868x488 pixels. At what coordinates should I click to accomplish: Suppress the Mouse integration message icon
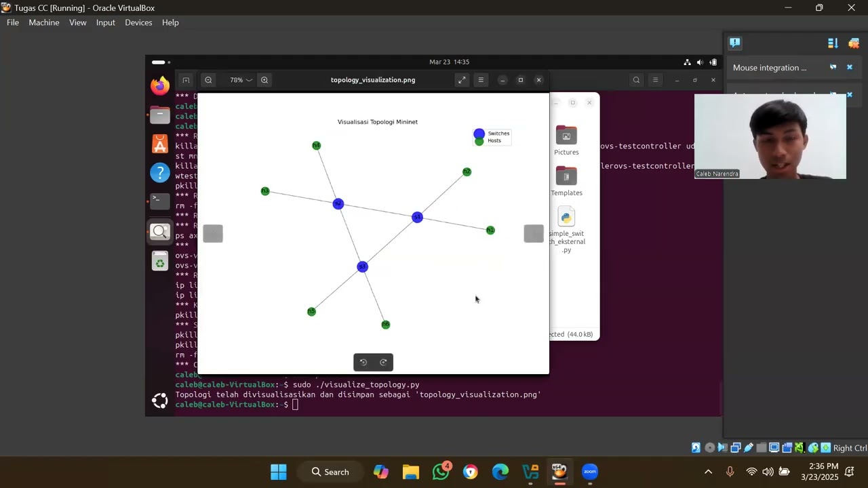[833, 67]
